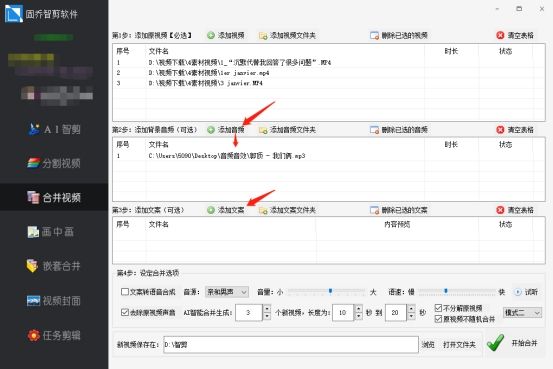Switch to 分割视频 in the sidebar

click(x=54, y=163)
